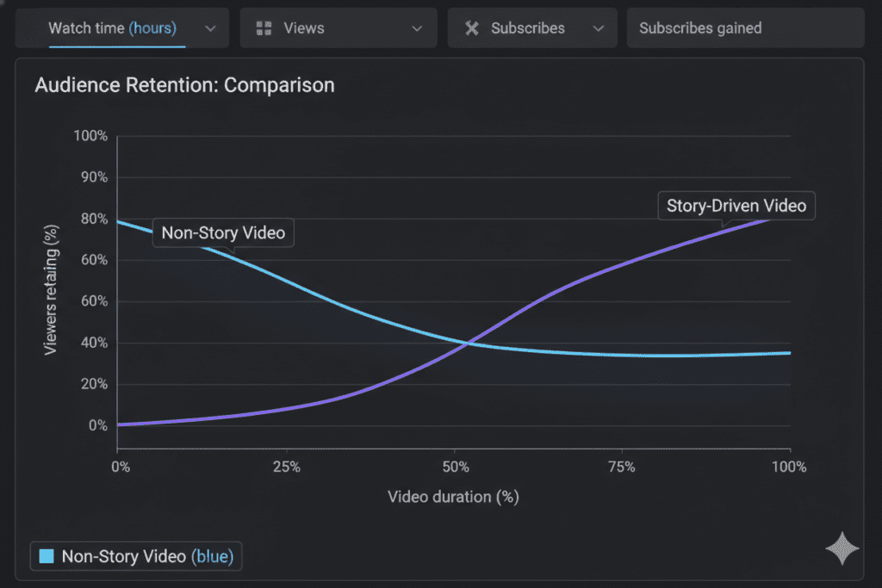Expand the Subscribes dropdown arrow

(x=598, y=28)
